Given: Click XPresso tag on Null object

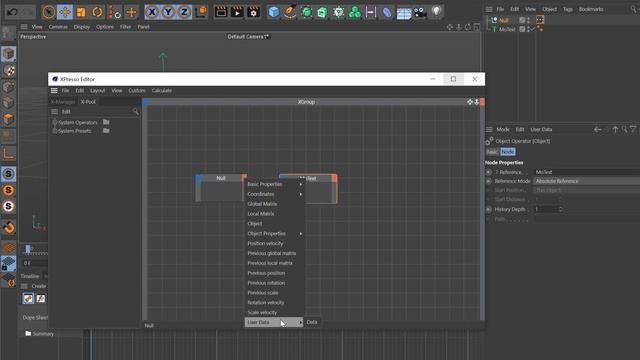Looking at the screenshot, I should tap(540, 20).
